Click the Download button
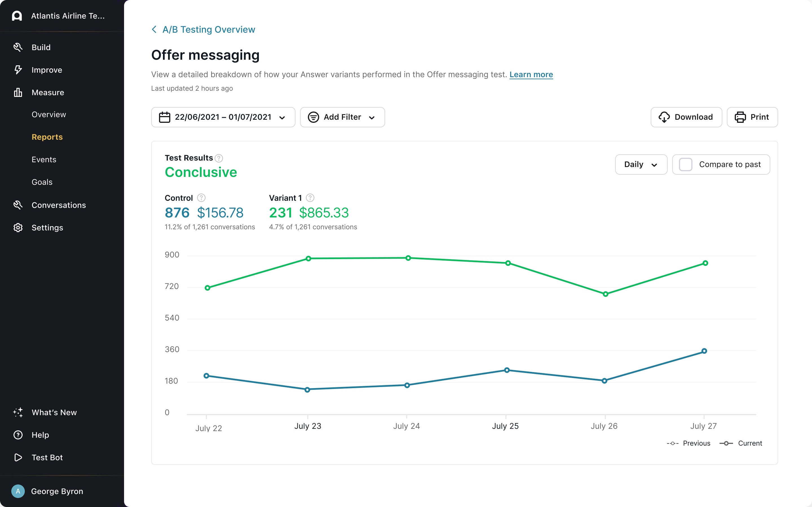The height and width of the screenshot is (507, 812). click(686, 117)
